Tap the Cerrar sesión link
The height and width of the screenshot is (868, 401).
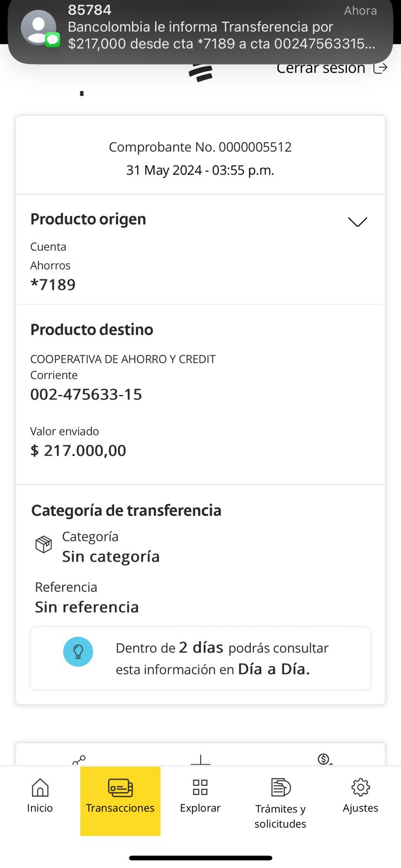(x=321, y=68)
